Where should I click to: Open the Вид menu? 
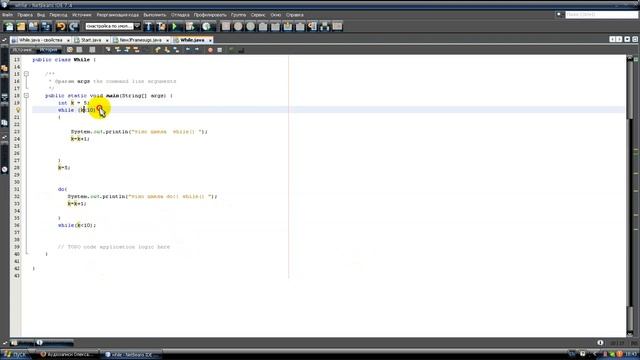41,15
